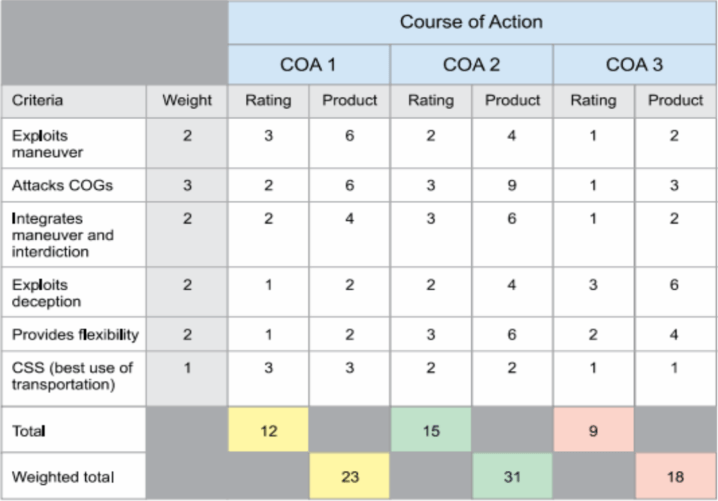The height and width of the screenshot is (501, 718).
Task: Click the yellow total cell showing 12
Action: coord(268,430)
